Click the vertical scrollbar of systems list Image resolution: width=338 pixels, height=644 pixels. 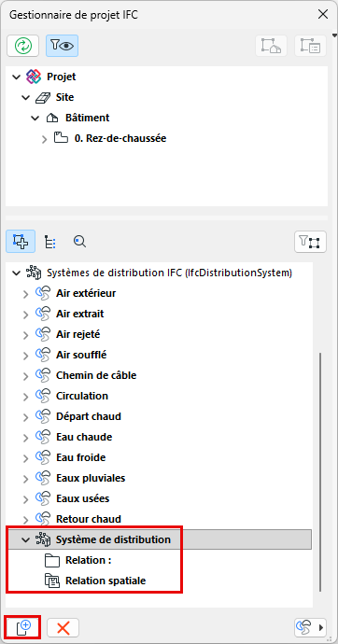coord(320,472)
